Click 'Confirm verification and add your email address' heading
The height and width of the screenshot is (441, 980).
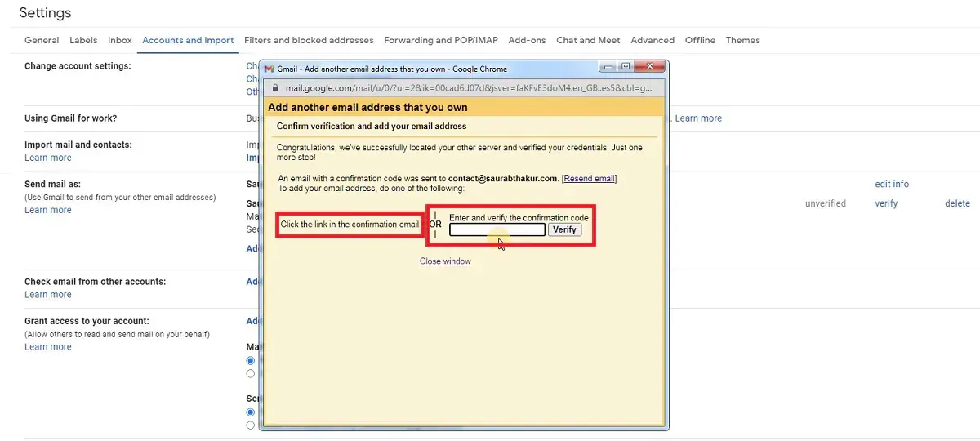coord(372,127)
